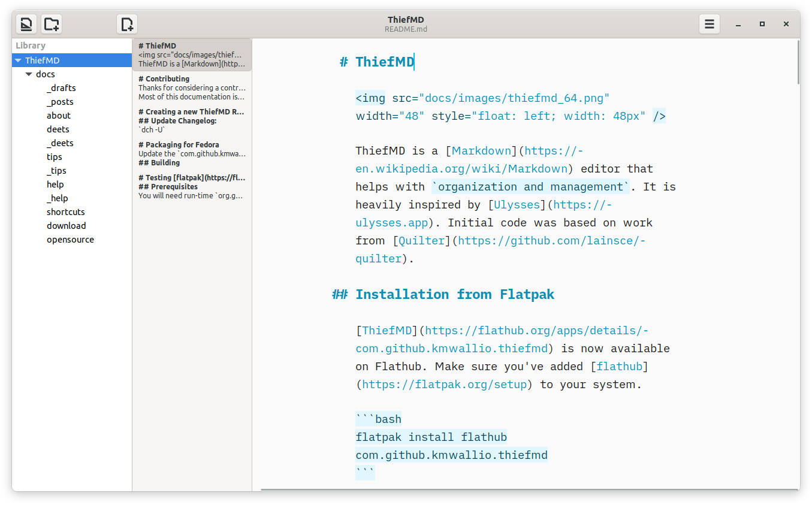This screenshot has height=505, width=812.
Task: Click the `organization and management` inline code
Action: (x=531, y=186)
